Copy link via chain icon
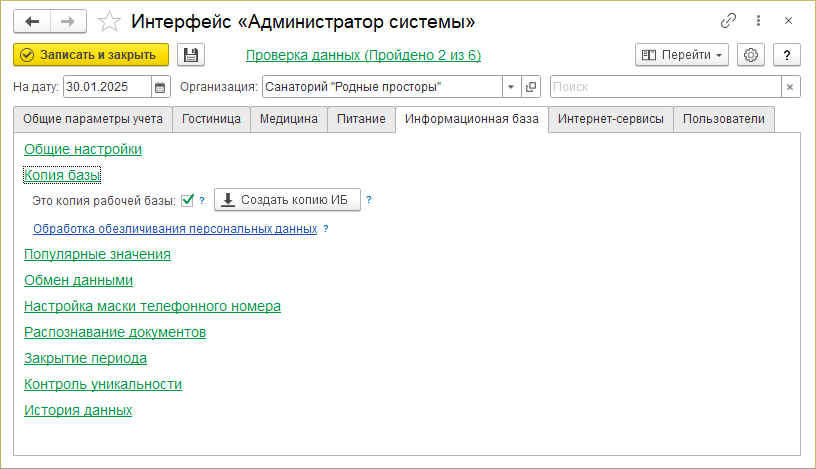 click(x=728, y=21)
